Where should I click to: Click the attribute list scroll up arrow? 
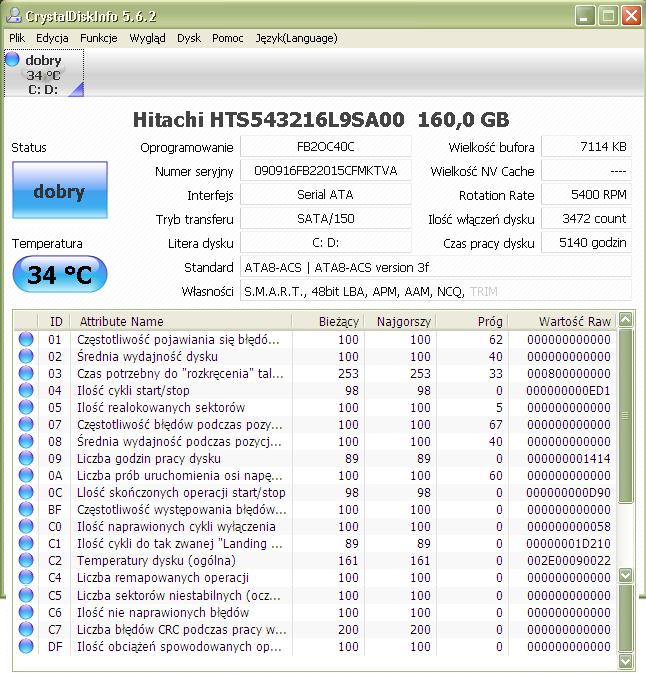[x=625, y=320]
